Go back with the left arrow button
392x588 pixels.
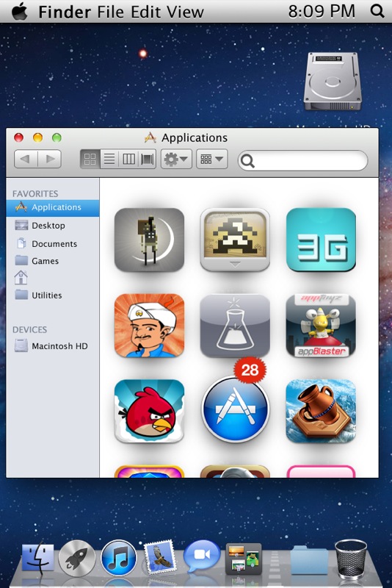point(26,159)
